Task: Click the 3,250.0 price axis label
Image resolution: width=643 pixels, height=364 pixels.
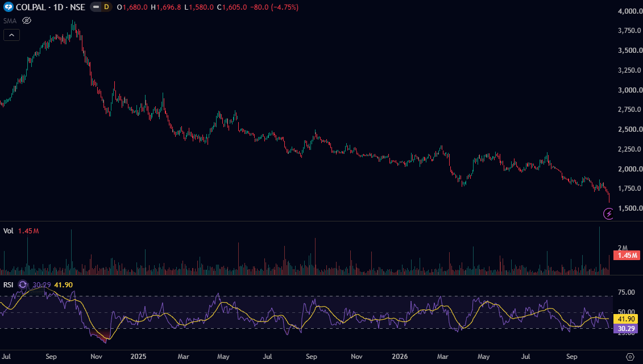Action: point(630,70)
